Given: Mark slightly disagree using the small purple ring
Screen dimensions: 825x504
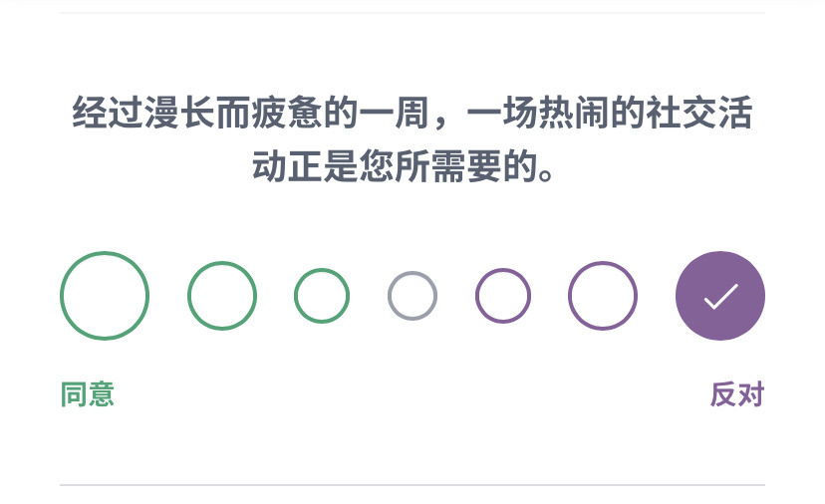Looking at the screenshot, I should coord(503,296).
